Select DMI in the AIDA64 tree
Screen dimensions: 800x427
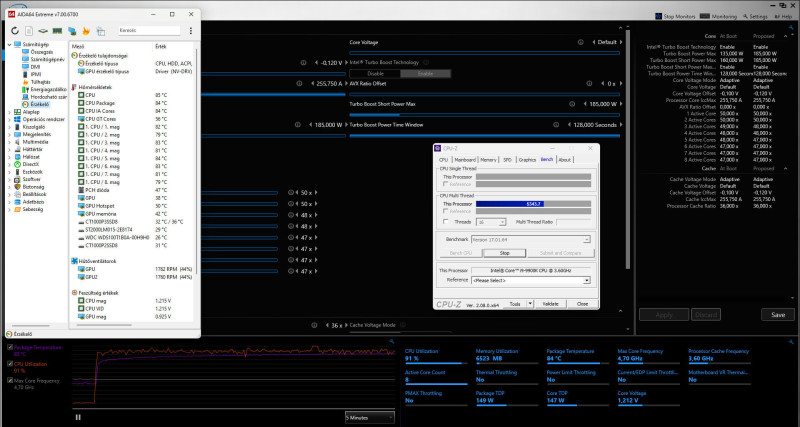35,67
